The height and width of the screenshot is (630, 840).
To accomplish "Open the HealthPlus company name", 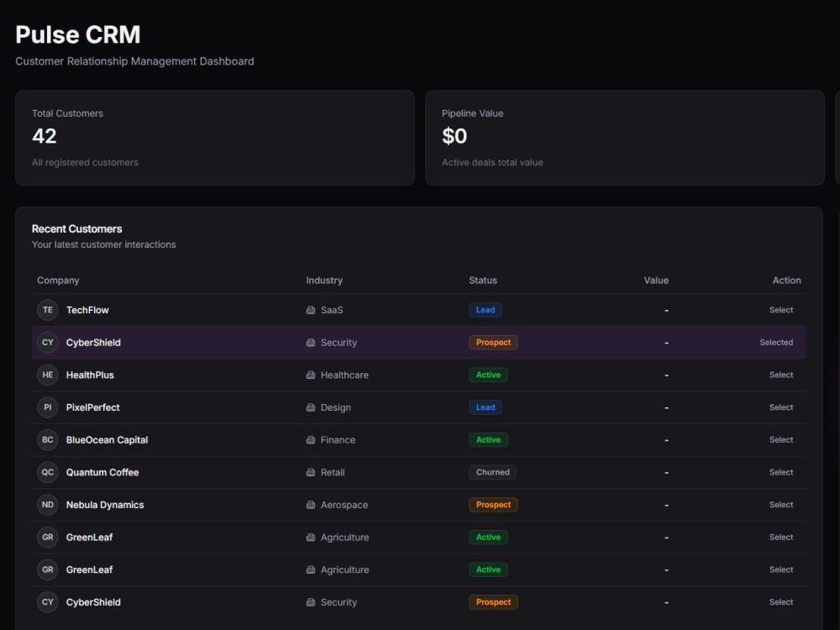I will click(x=90, y=375).
